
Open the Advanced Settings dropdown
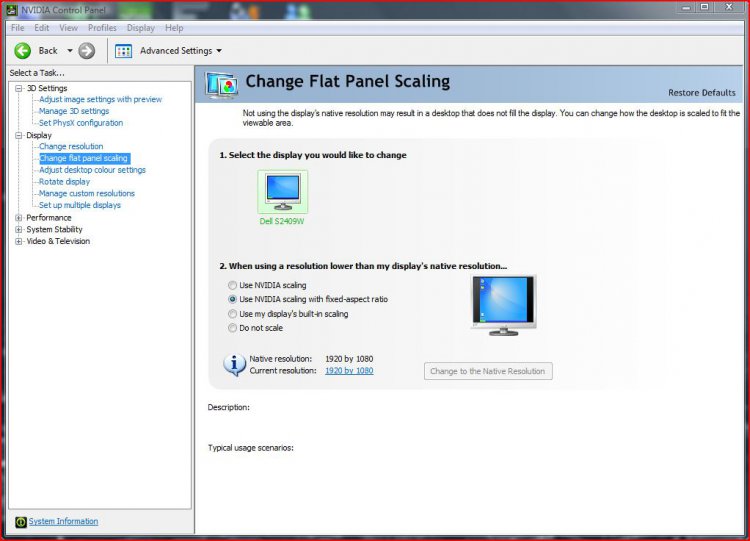coord(219,51)
